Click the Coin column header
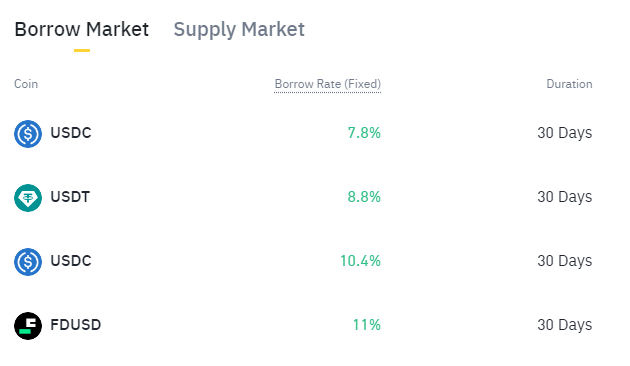The image size is (630, 366). [26, 84]
